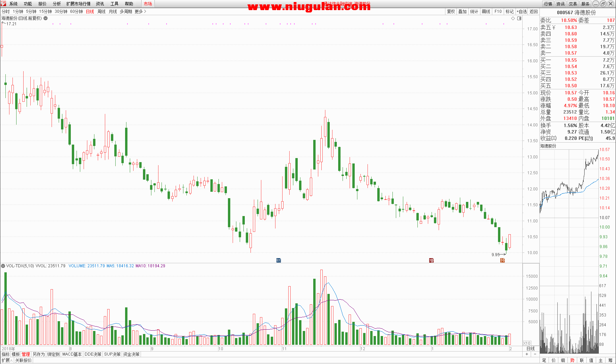Select the 日线 daily period
The image size is (616, 364).
coord(90,11)
